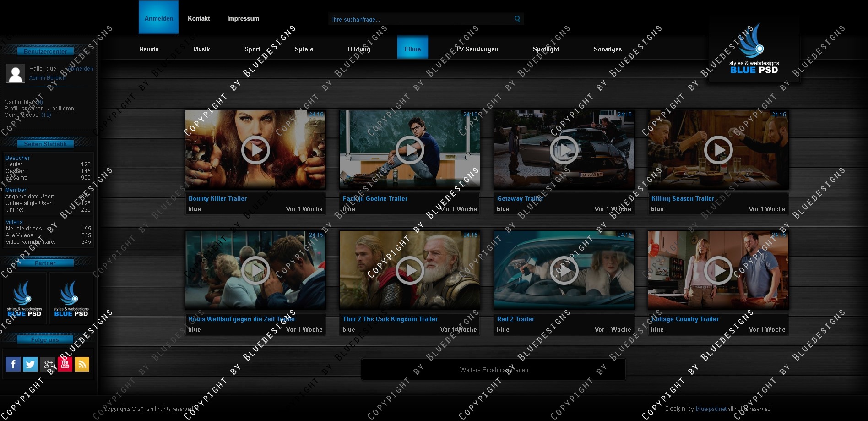
Task: Open the Thor 2 The Dark Kingdom title
Action: (390, 319)
